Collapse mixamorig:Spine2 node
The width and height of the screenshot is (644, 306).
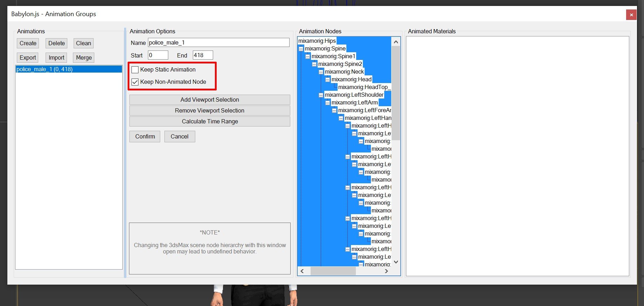coord(314,64)
